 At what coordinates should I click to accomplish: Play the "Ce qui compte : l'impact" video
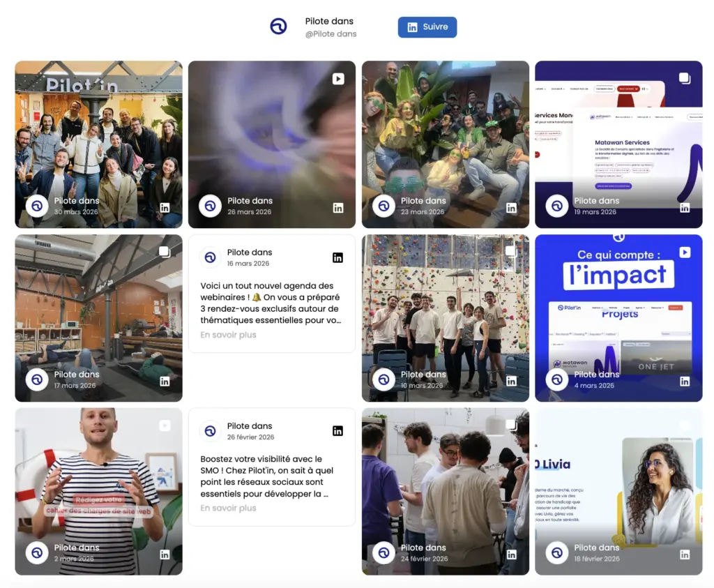(684, 252)
